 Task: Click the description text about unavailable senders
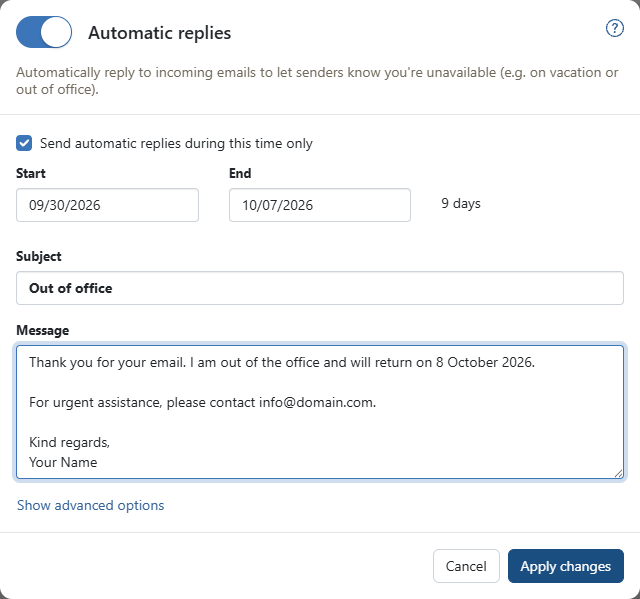(317, 81)
